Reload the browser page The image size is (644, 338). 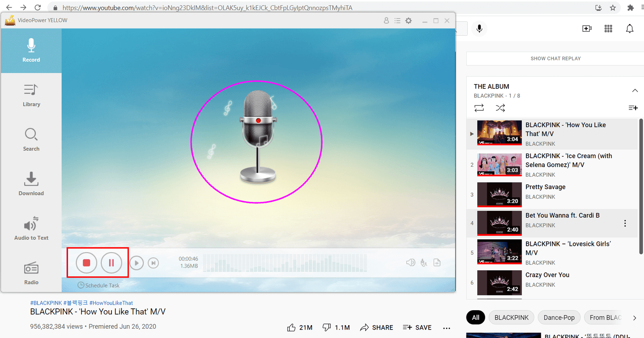pyautogui.click(x=37, y=8)
